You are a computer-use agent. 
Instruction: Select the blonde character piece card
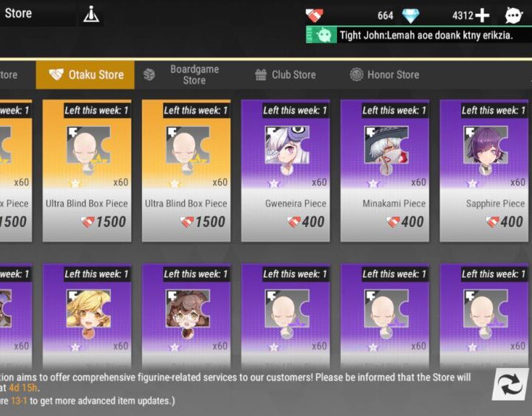pyautogui.click(x=87, y=316)
